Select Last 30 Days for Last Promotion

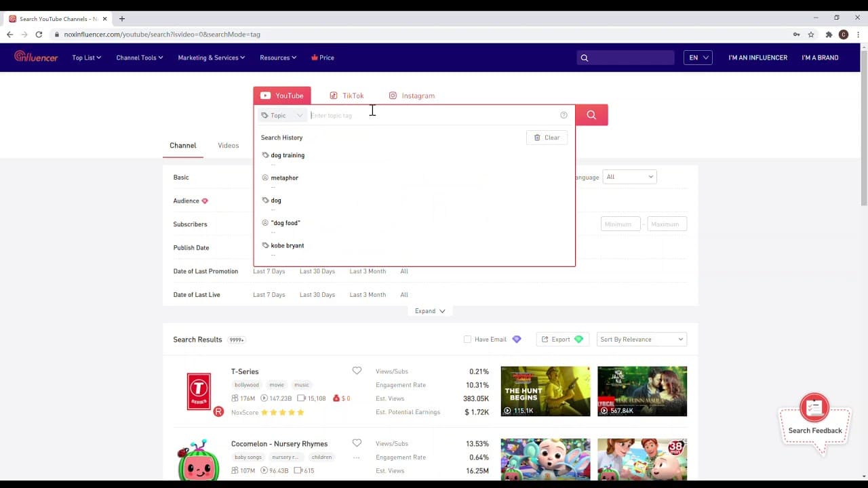(317, 271)
